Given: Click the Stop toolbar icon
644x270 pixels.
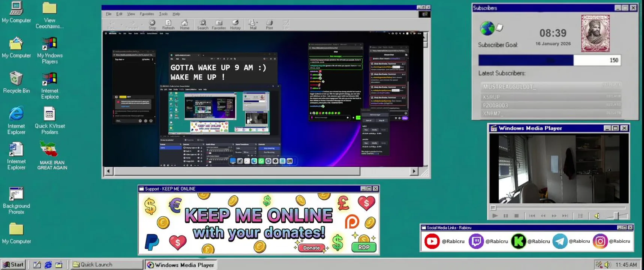Looking at the screenshot, I should (152, 25).
